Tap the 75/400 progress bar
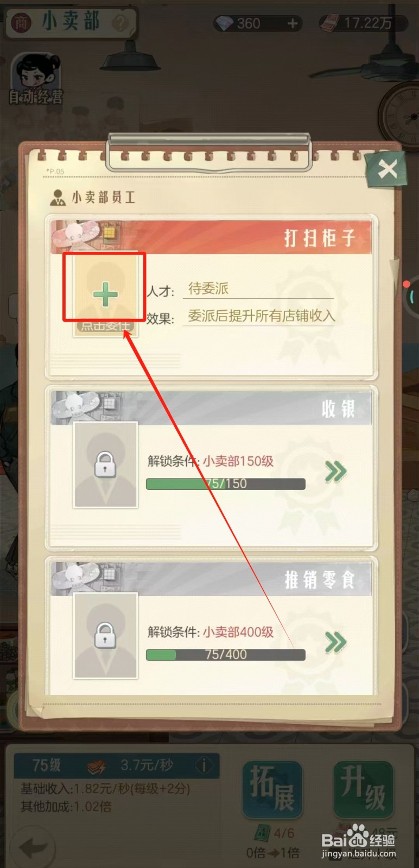The height and width of the screenshot is (868, 419). [226, 654]
